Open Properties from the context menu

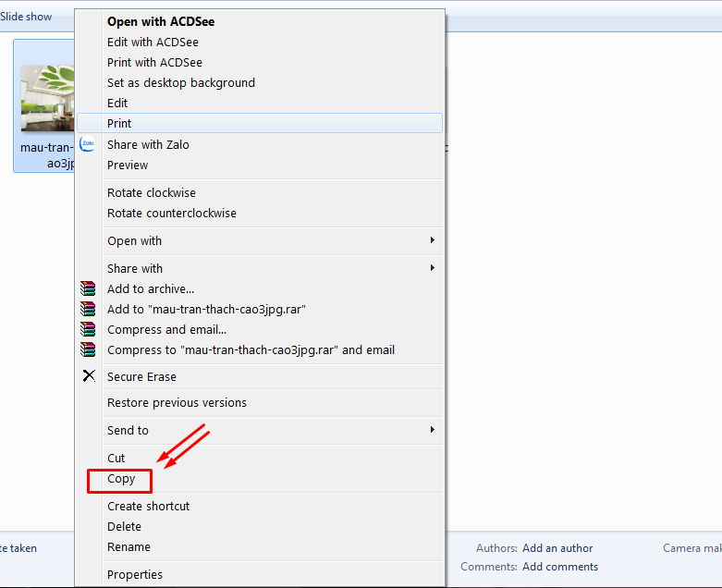(134, 575)
